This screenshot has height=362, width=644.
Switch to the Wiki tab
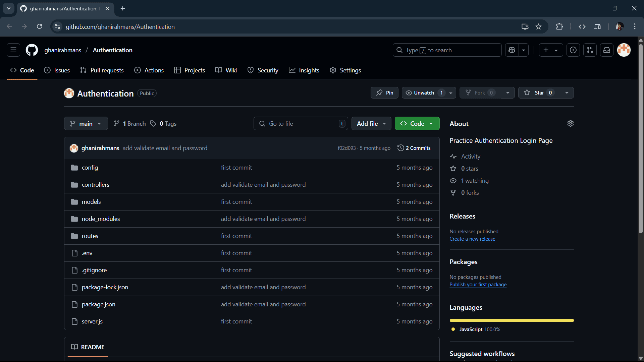[226, 70]
